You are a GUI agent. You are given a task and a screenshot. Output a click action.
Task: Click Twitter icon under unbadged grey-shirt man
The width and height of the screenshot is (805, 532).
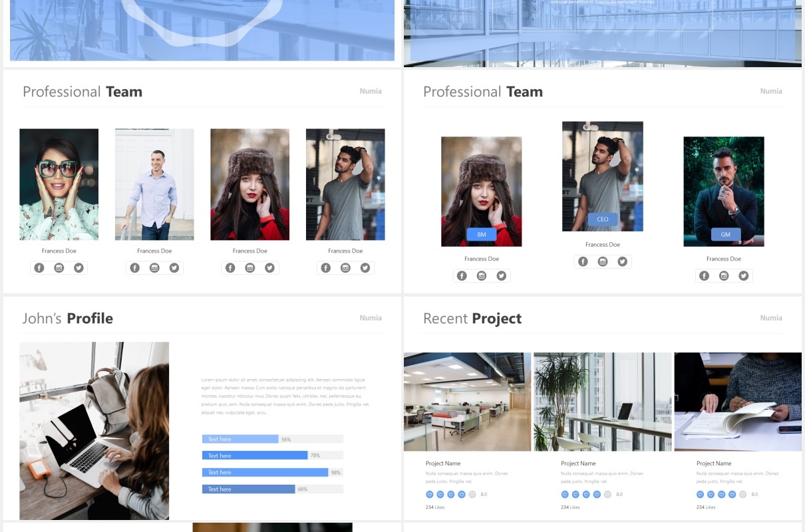coord(365,268)
